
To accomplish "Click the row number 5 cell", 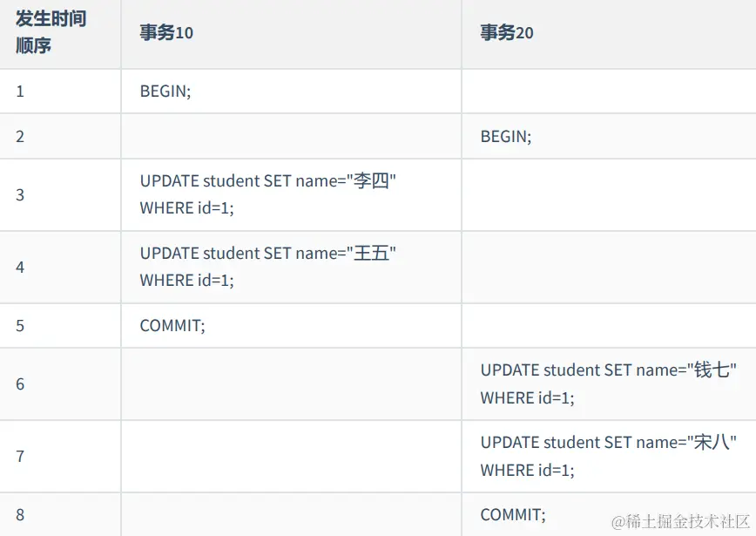I will tap(20, 325).
